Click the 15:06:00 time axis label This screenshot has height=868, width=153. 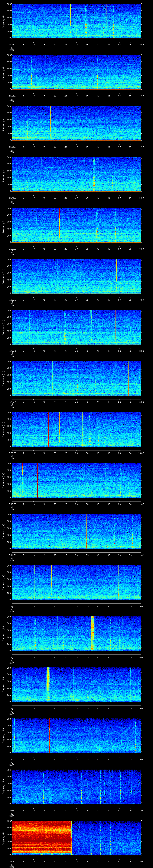click(12, 300)
